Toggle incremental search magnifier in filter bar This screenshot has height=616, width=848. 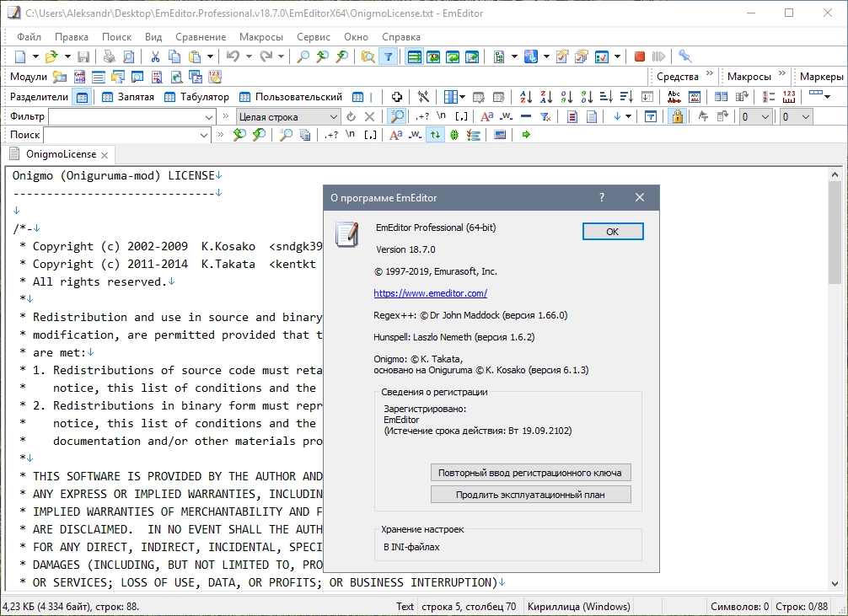pos(397,116)
